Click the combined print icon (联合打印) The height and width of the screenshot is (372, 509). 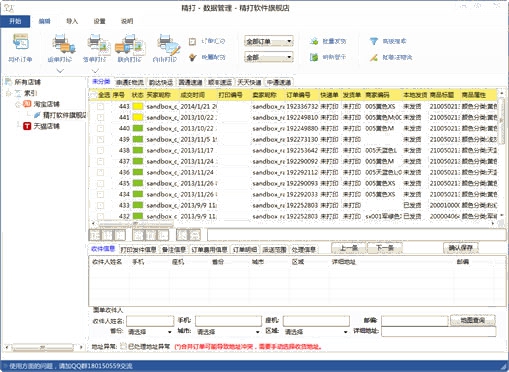click(x=129, y=43)
